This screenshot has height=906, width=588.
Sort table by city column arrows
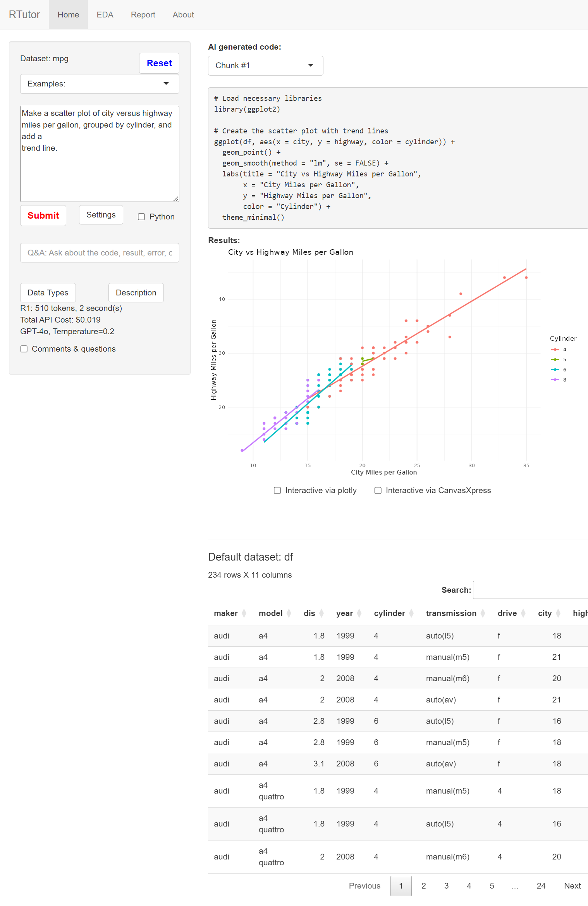558,613
